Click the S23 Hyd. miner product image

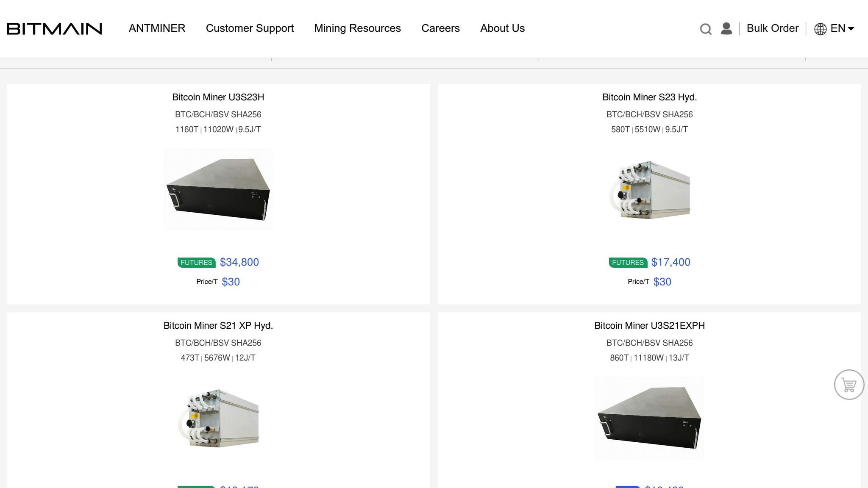[649, 189]
